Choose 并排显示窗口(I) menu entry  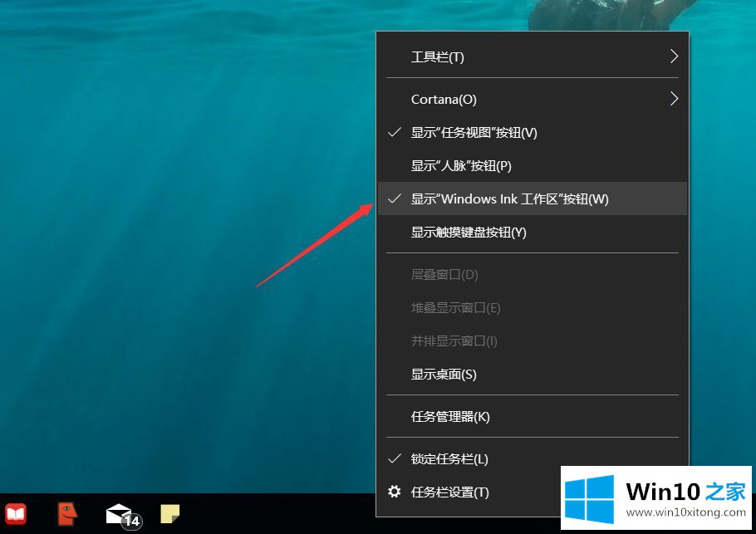tap(533, 340)
